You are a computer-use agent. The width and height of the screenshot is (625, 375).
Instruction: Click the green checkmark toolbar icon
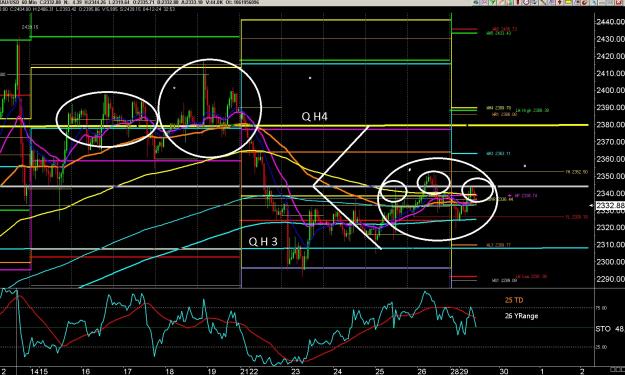[x=493, y=2]
